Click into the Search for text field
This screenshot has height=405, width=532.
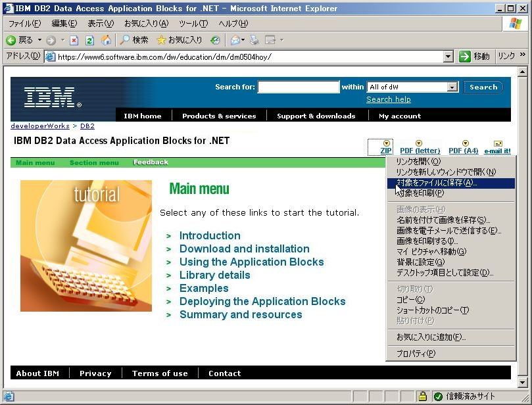(299, 87)
